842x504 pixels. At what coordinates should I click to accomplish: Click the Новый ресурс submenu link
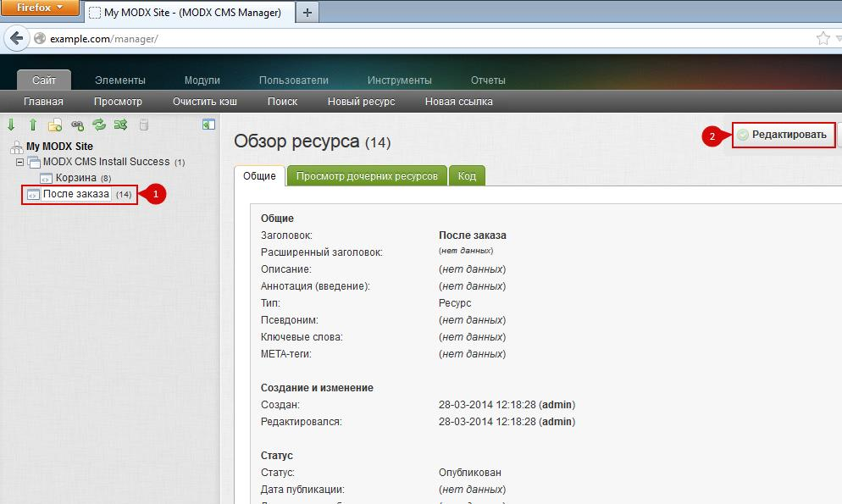click(x=361, y=102)
